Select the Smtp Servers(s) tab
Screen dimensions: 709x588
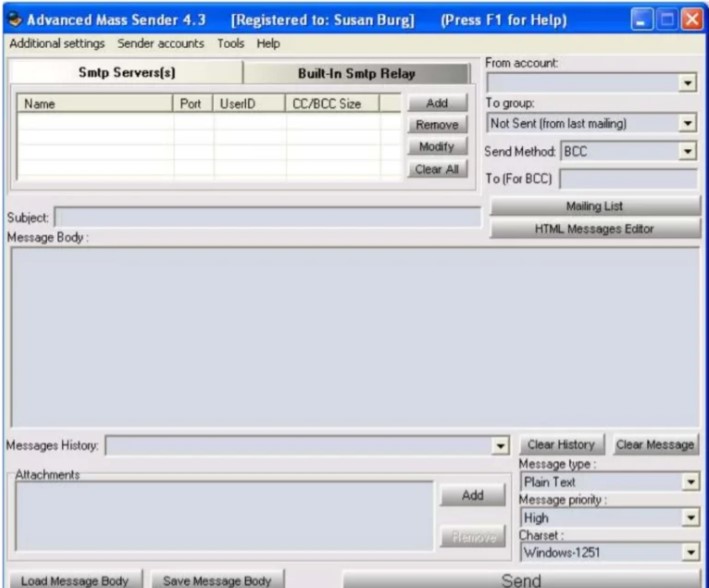pyautogui.click(x=126, y=73)
